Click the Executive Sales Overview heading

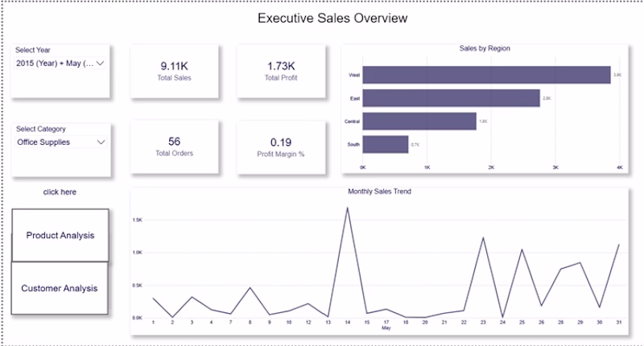click(x=332, y=18)
